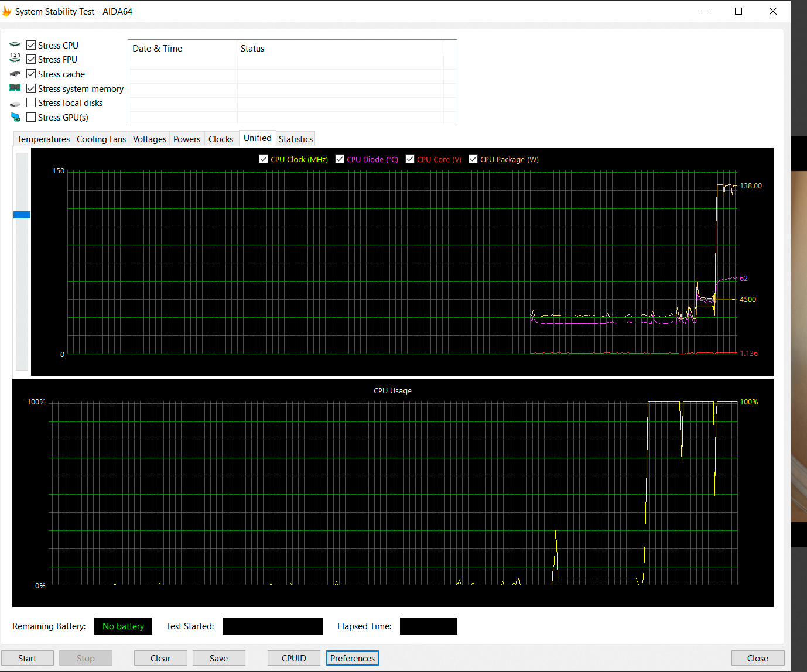Switch to the Temperatures tab
Image resolution: width=807 pixels, height=672 pixels.
[43, 139]
